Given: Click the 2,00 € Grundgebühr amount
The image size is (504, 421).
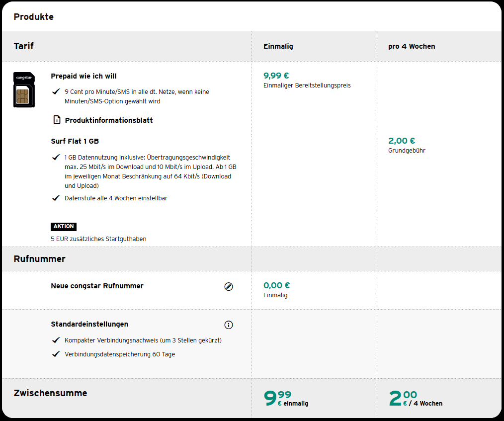Looking at the screenshot, I should pyautogui.click(x=402, y=141).
